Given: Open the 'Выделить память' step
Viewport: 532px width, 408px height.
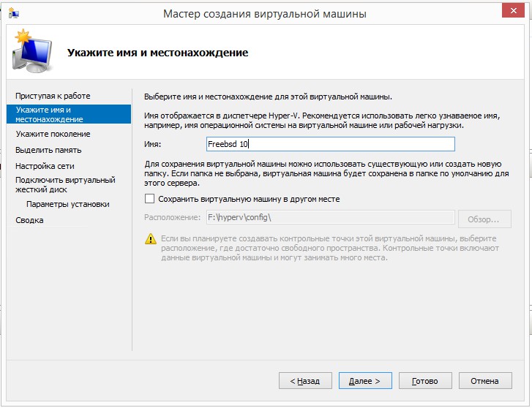Looking at the screenshot, I should (48, 150).
